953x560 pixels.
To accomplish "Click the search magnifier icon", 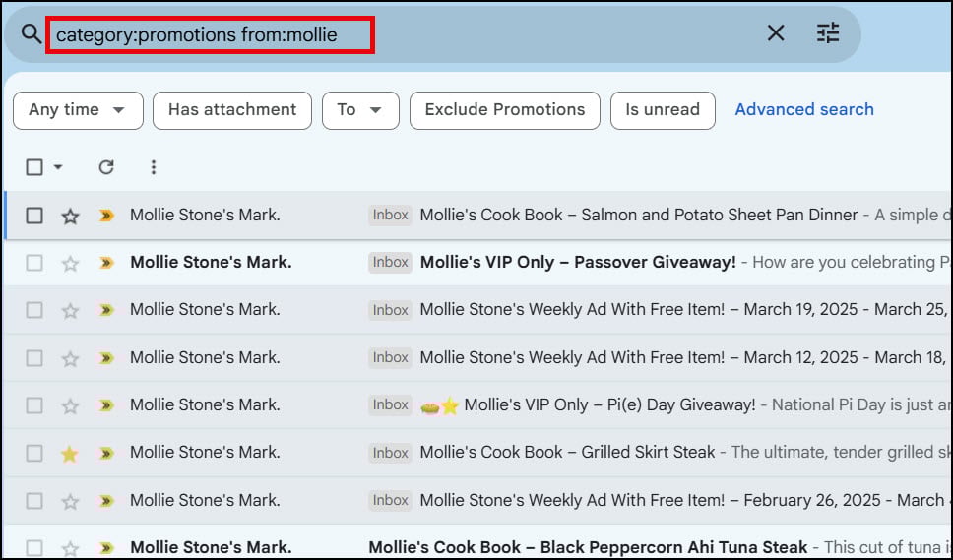I will [x=32, y=34].
